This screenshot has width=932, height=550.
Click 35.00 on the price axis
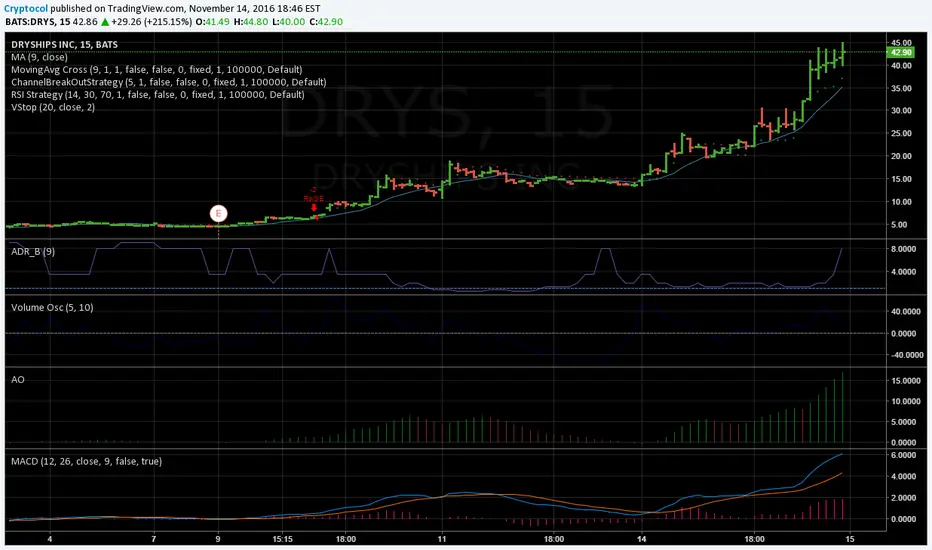point(901,88)
